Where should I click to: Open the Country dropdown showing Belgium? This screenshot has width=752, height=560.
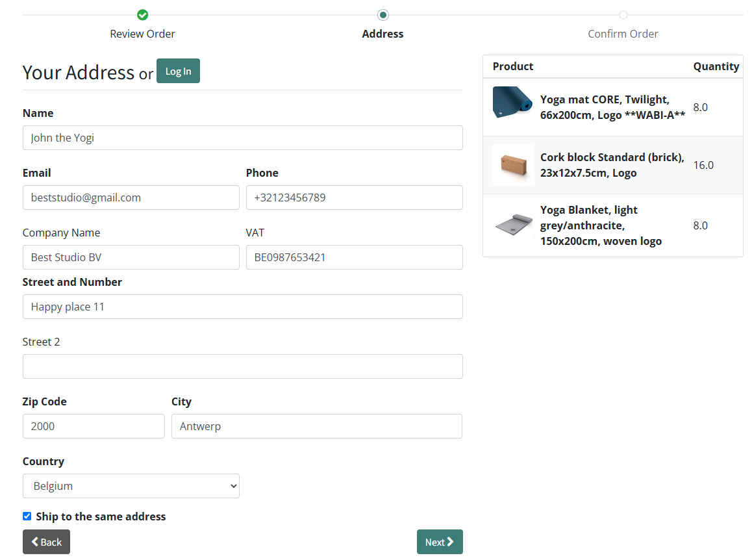tap(131, 486)
